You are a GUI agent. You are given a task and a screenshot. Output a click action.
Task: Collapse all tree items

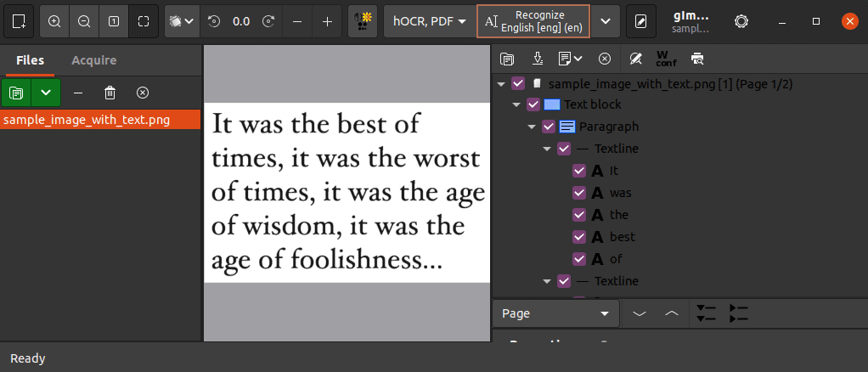738,314
